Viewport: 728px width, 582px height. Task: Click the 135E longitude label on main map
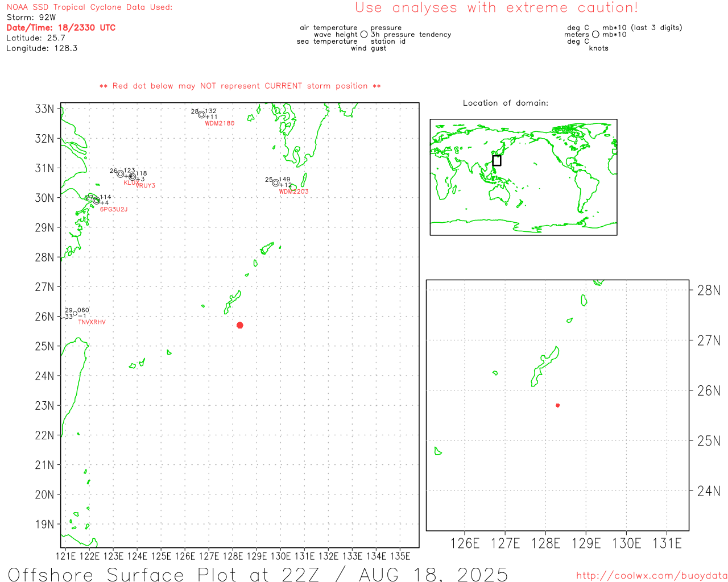[x=400, y=556]
